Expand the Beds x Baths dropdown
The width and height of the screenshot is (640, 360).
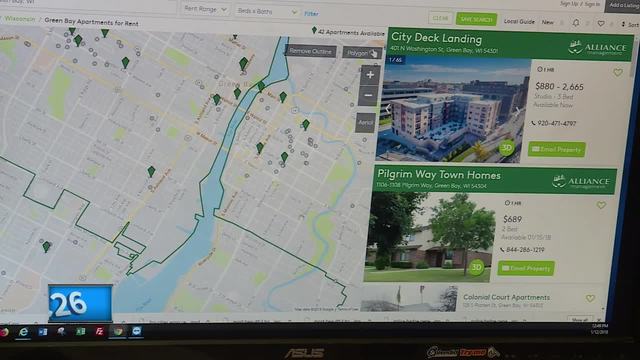click(267, 11)
